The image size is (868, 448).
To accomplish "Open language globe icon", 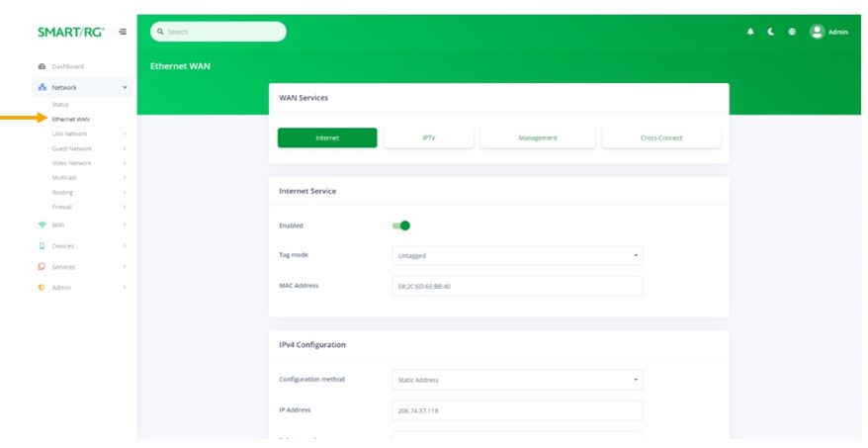I will tap(792, 32).
